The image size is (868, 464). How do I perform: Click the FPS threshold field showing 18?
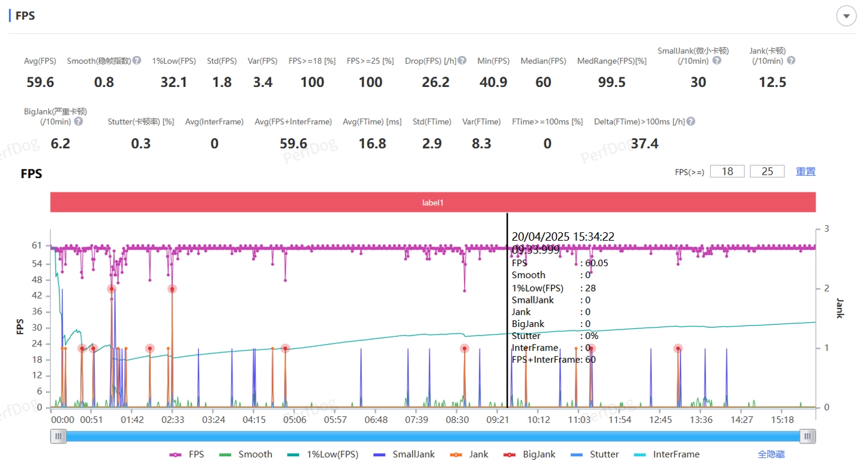pyautogui.click(x=727, y=171)
